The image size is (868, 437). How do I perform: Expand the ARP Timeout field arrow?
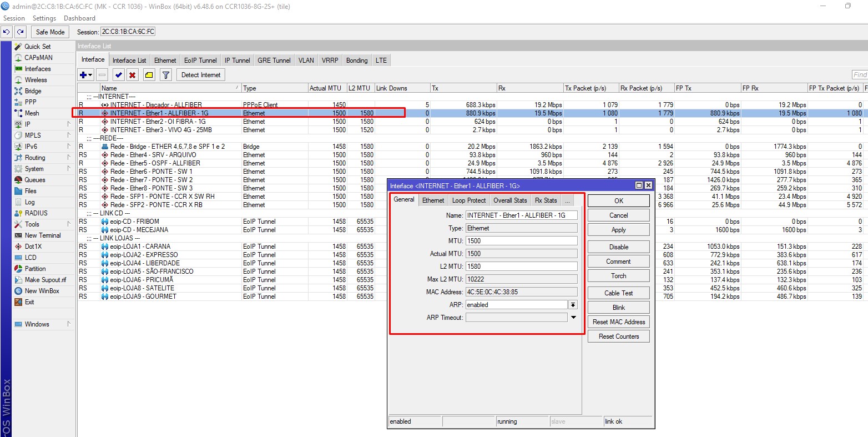[x=573, y=318]
